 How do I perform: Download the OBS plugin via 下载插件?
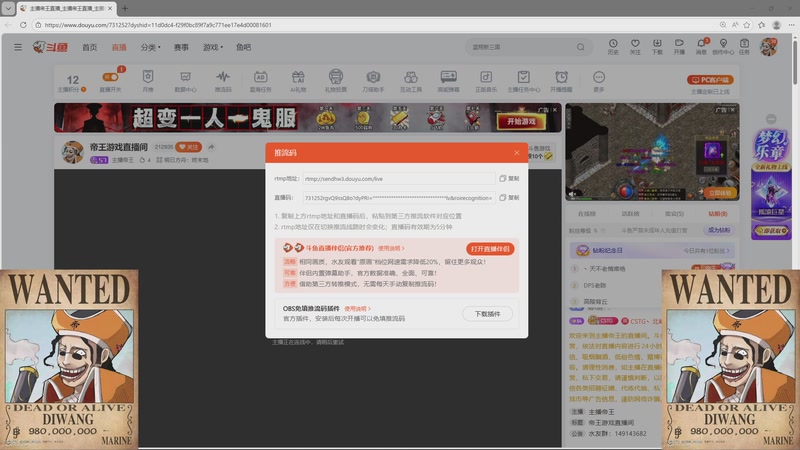point(487,314)
